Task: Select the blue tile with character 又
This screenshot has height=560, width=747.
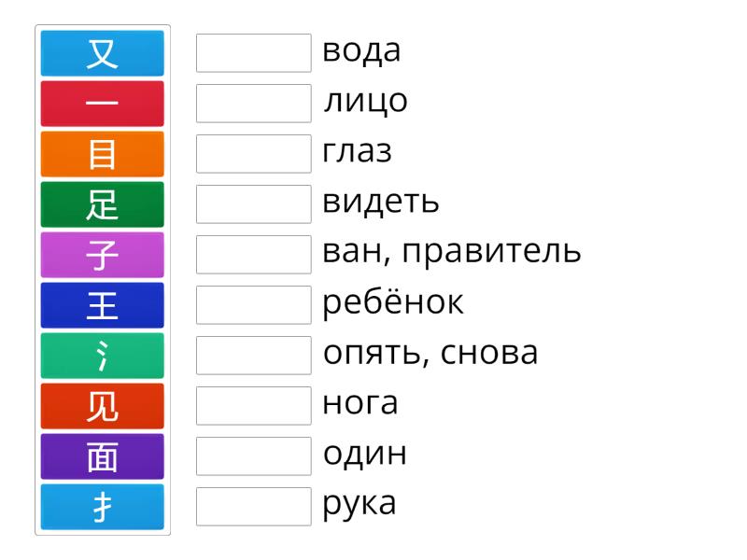Action: click(x=103, y=52)
